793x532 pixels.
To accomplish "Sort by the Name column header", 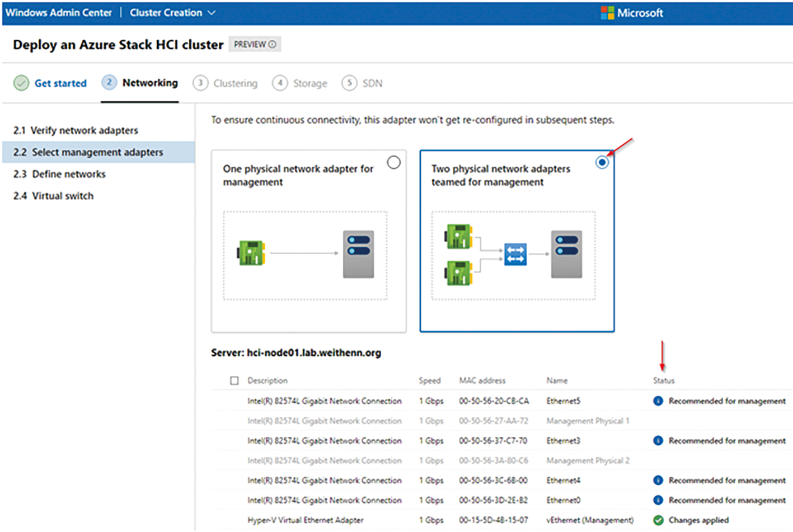I will pos(557,381).
